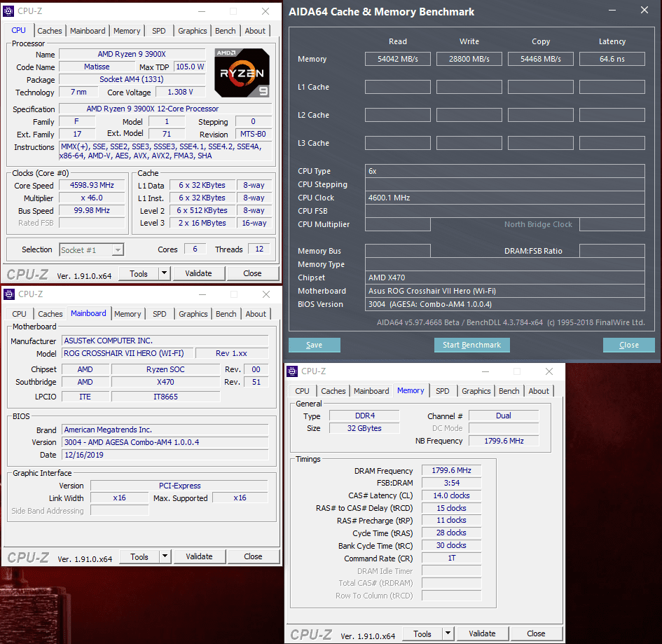The height and width of the screenshot is (644, 662).
Task: Click the Memory Write value 28800 MB/s
Action: tap(469, 59)
